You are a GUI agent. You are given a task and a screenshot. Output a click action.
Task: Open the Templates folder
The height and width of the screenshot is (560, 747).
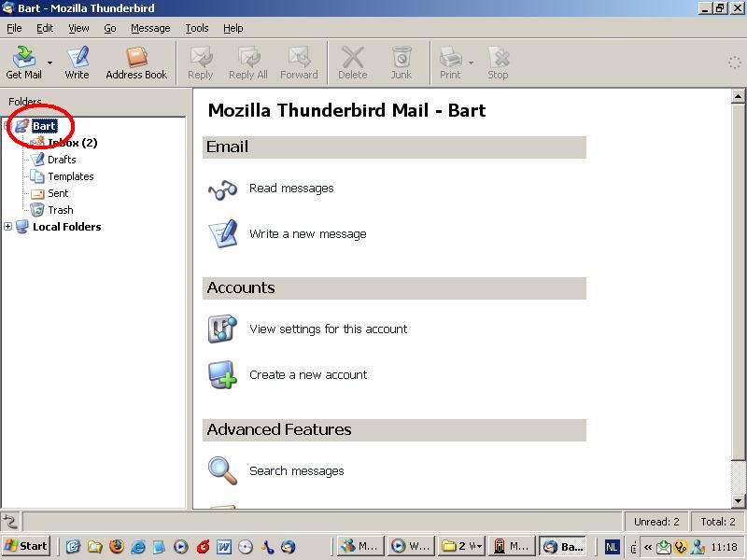tap(71, 176)
